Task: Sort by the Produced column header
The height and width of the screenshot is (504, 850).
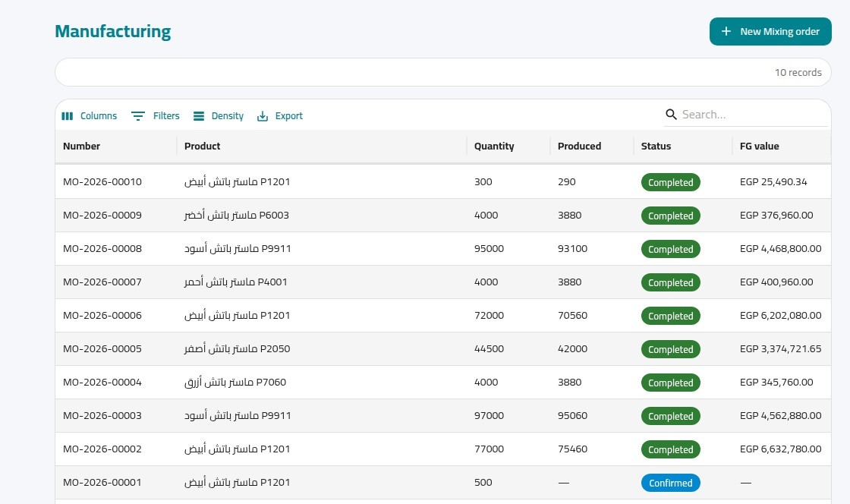Action: click(x=579, y=146)
